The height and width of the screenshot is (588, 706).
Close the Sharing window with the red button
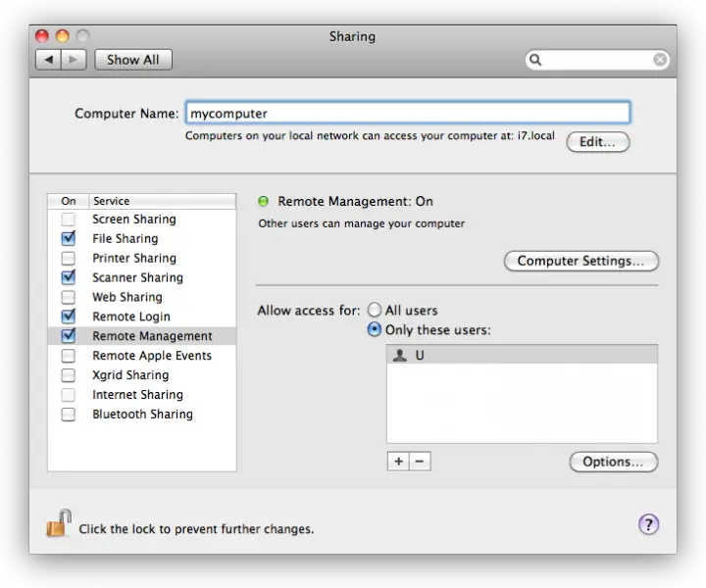point(42,35)
